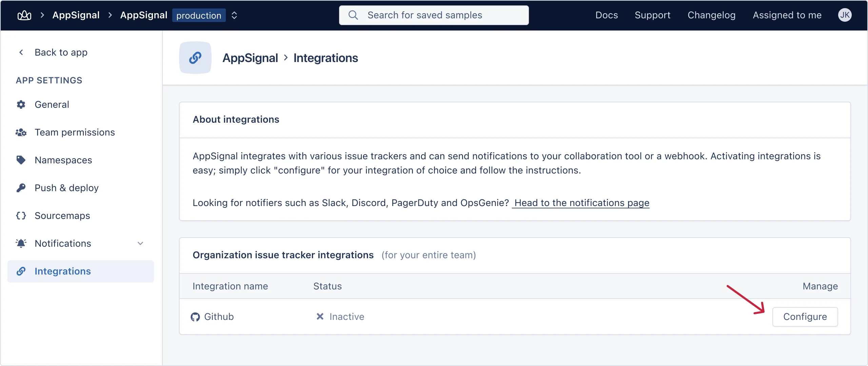Expand the Notifications submenu chevron
The width and height of the screenshot is (868, 366).
point(140,243)
